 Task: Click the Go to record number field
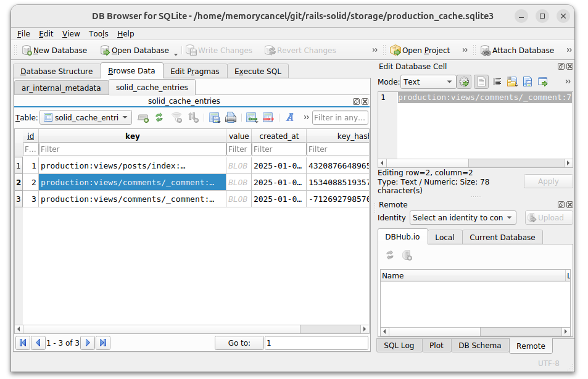pyautogui.click(x=316, y=343)
